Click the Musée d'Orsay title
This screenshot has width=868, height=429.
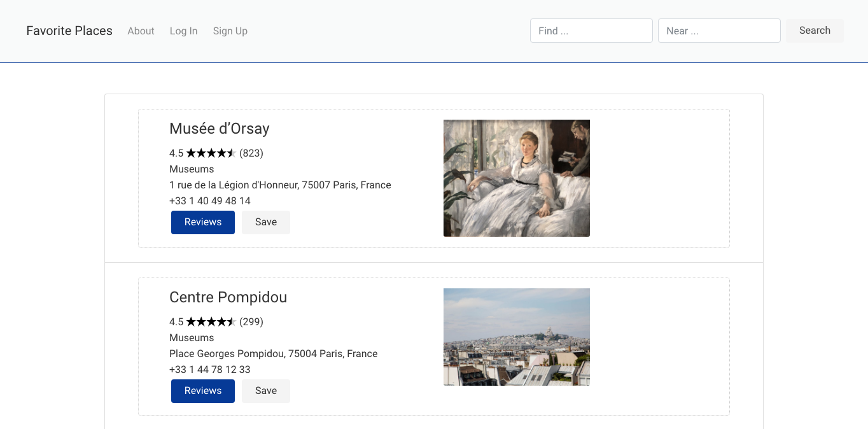pos(220,129)
